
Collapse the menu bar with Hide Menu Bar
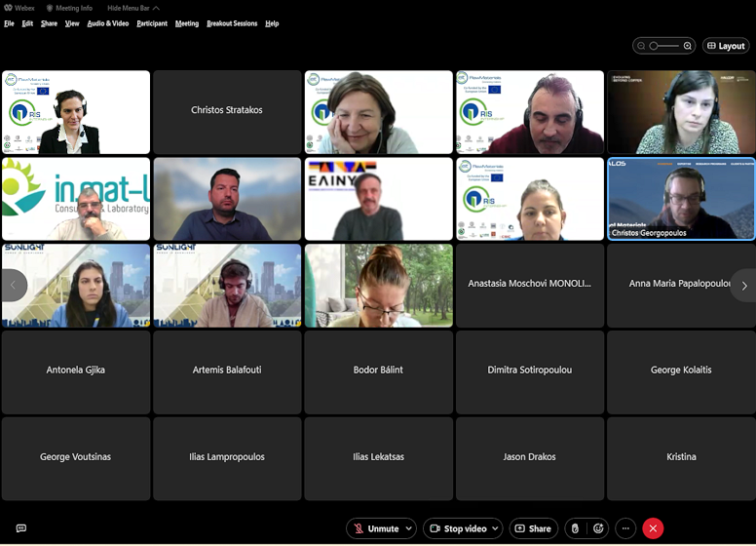tap(133, 8)
